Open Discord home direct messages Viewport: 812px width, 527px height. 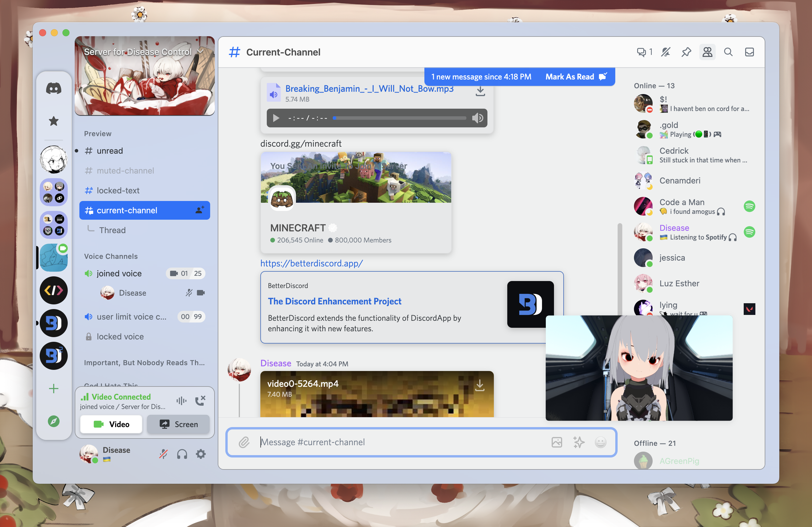pos(54,89)
